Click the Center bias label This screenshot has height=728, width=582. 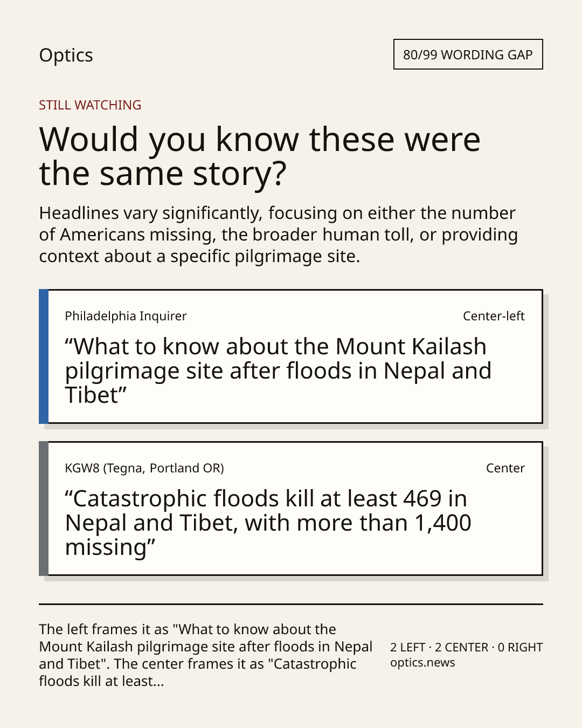[x=505, y=468]
